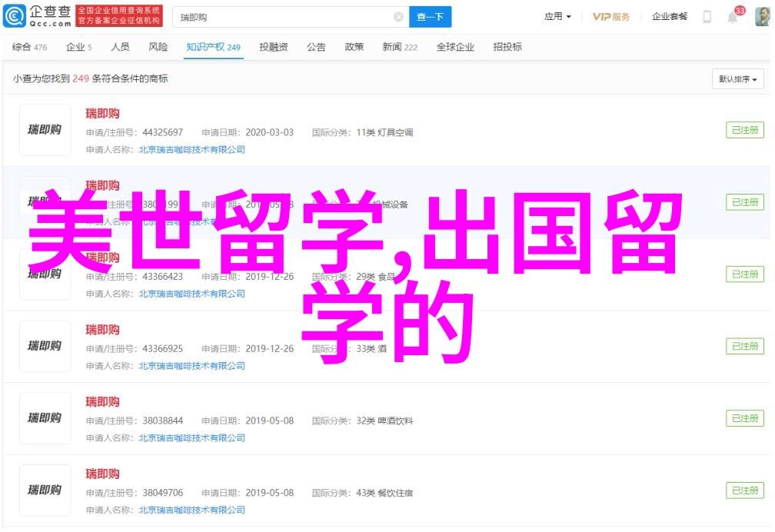Viewport: 775px width, 532px height.
Task: Click the 32类 啤酒饮料 classification text
Action: coord(384,421)
